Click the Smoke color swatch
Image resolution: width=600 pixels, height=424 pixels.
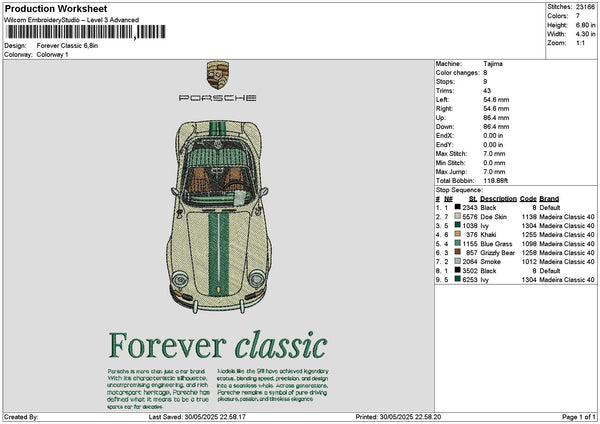point(457,261)
